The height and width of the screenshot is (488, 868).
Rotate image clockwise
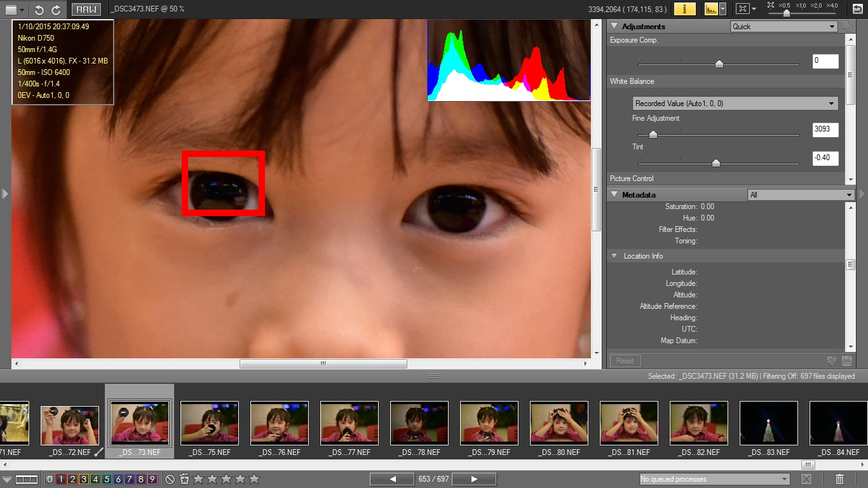[56, 10]
